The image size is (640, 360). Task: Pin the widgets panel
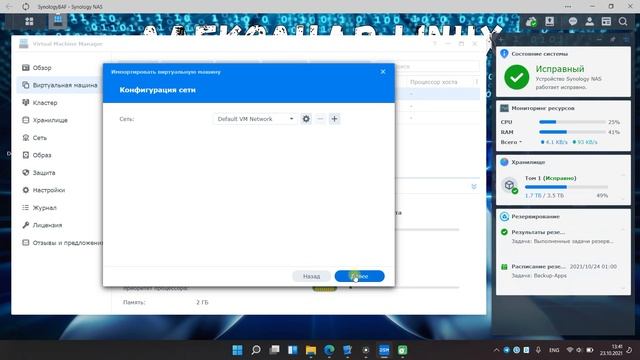[x=613, y=40]
